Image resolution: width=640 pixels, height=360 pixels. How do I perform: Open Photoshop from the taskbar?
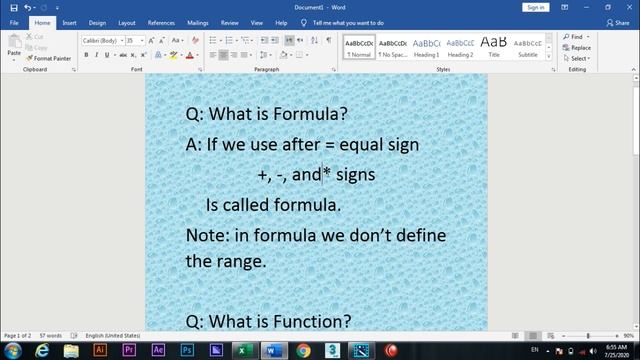pyautogui.click(x=187, y=351)
